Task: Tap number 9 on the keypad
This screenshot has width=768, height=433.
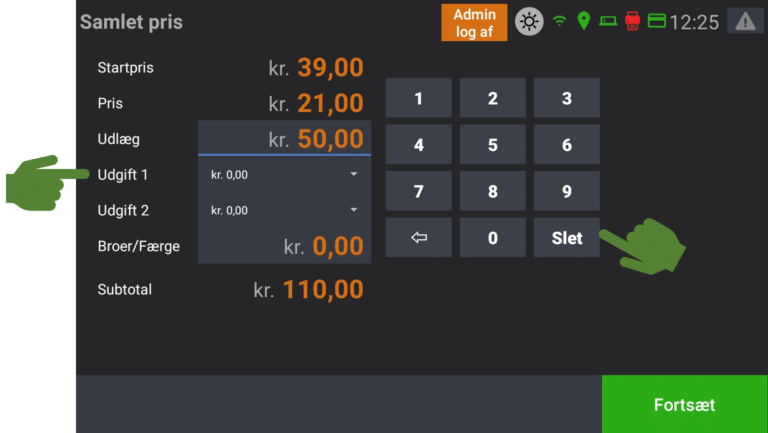Action: pos(567,191)
